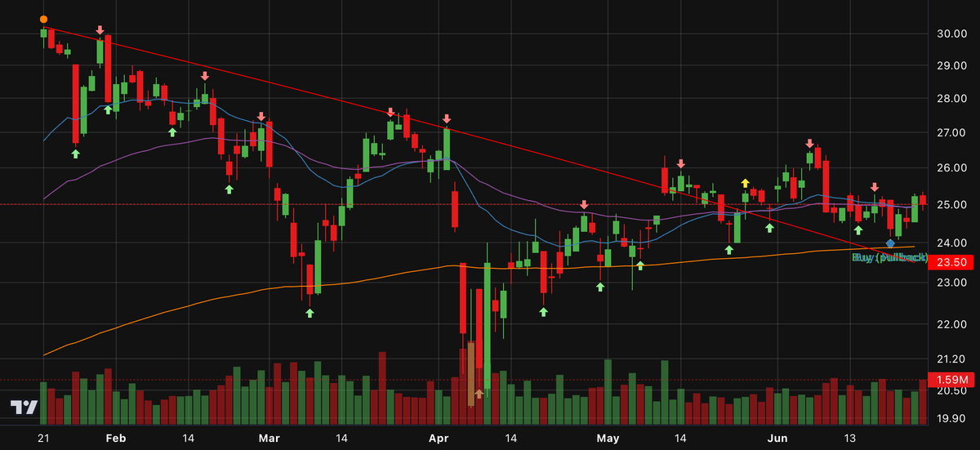Image resolution: width=980 pixels, height=450 pixels.
Task: Click the 25.00 price axis label
Action: (952, 204)
